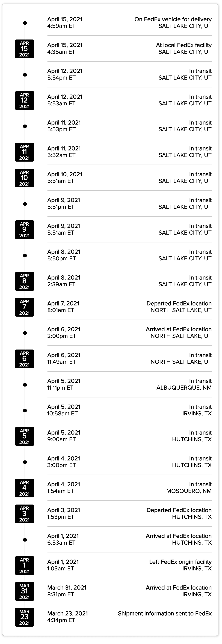Image resolution: width=222 pixels, height=644 pixels.
Task: Select timeline dot beside Albuquerque, NM entry
Action: [x=25, y=385]
